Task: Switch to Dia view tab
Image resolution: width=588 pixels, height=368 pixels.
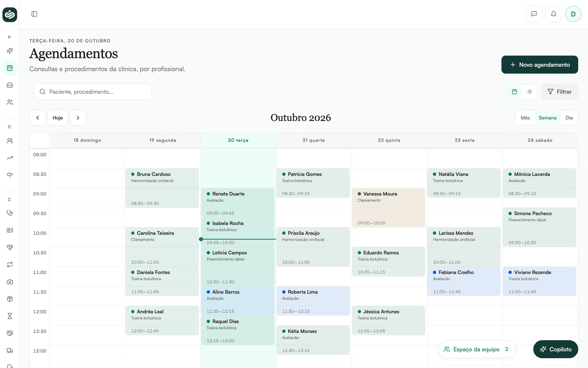Action: [x=569, y=118]
